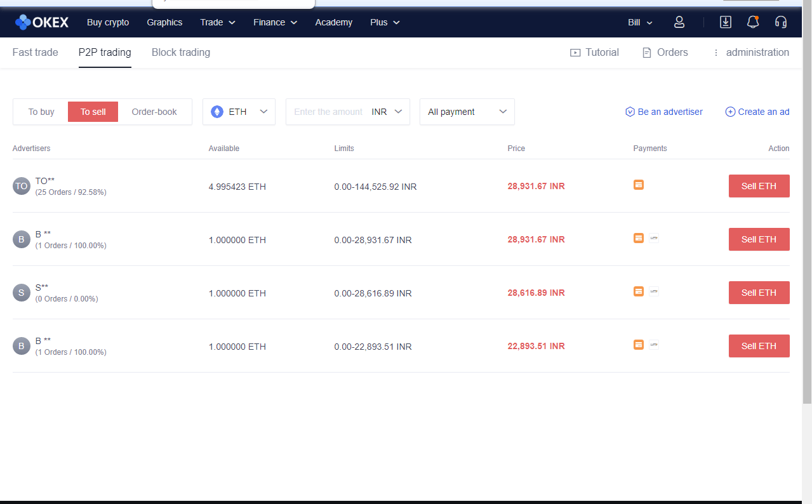
Task: Click the Advertisers column header
Action: (x=31, y=149)
